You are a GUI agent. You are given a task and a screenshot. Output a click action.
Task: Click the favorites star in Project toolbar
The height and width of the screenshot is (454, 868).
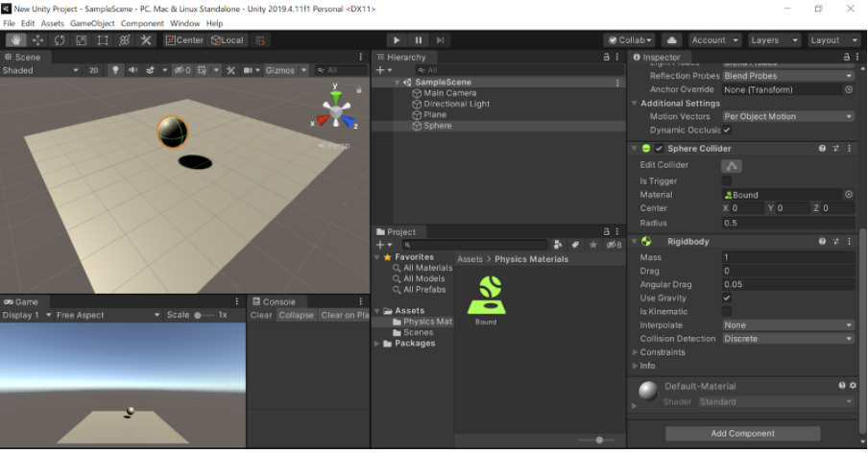(593, 245)
